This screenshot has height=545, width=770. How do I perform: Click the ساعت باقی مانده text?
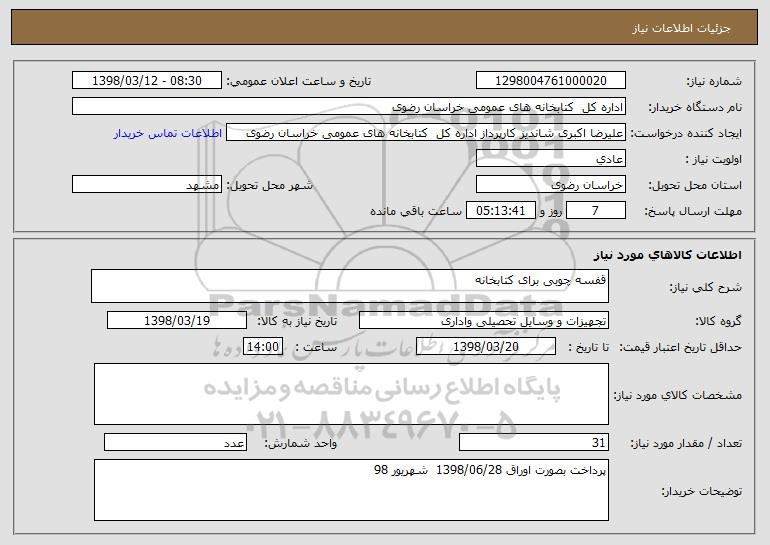[415, 211]
